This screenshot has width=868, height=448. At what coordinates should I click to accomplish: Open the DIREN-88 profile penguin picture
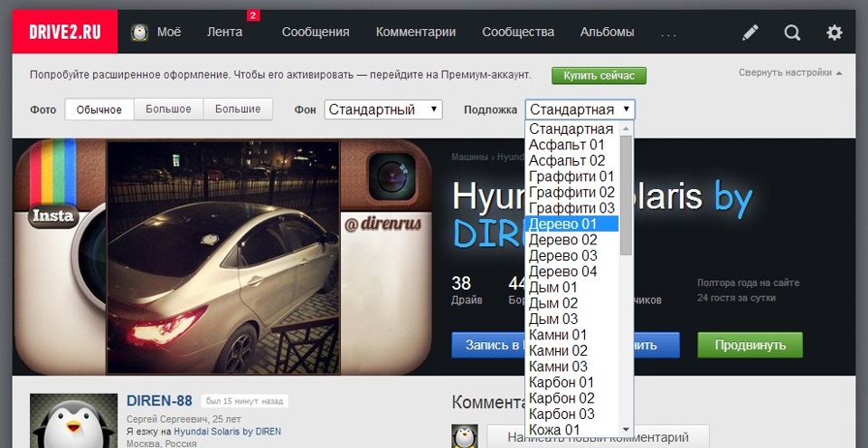coord(73,421)
